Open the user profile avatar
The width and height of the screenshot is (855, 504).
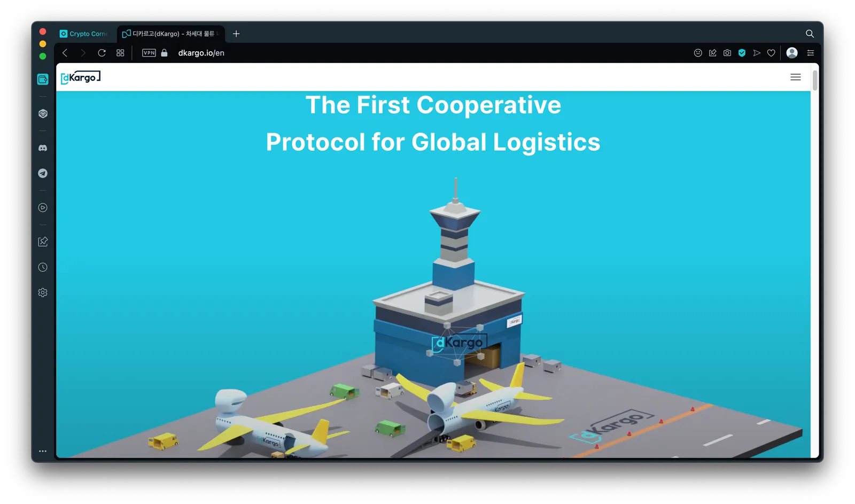792,52
